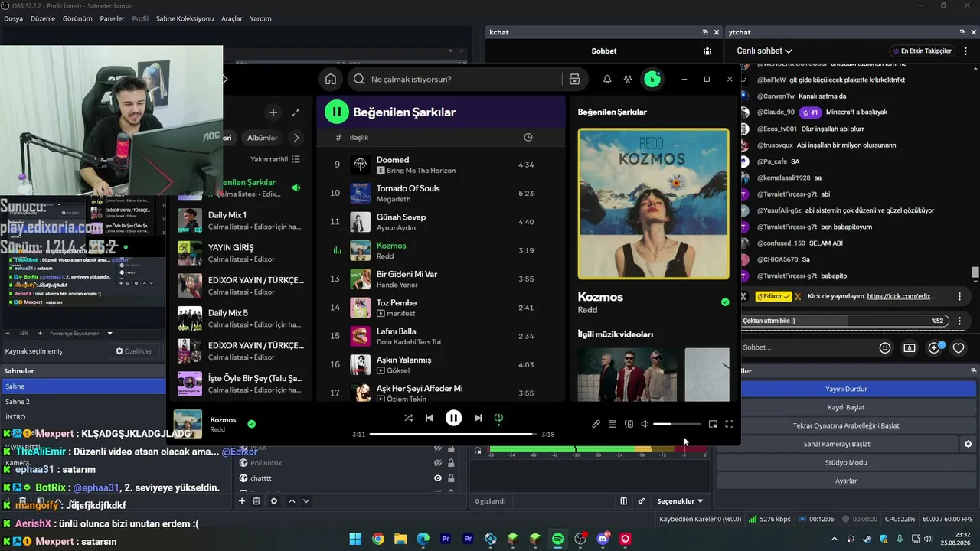Show more library filter chips with arrow
Viewport: 980px width, 551px height.
coord(296,138)
